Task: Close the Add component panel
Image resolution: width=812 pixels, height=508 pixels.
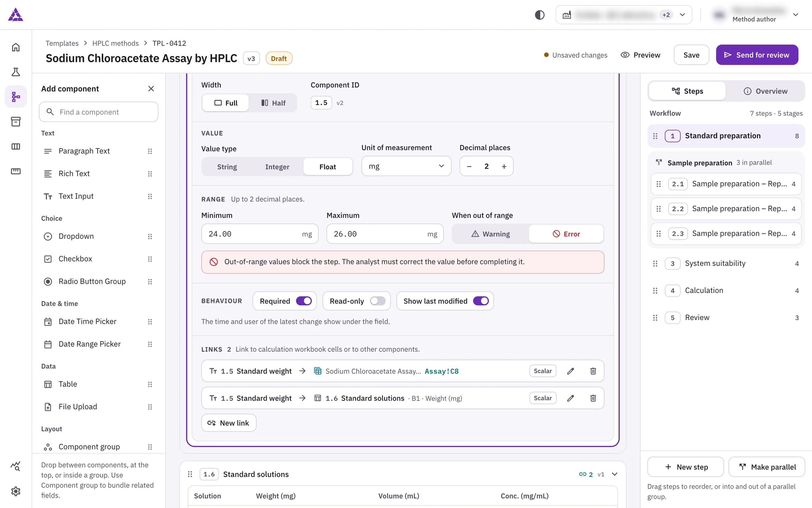Action: 151,89
